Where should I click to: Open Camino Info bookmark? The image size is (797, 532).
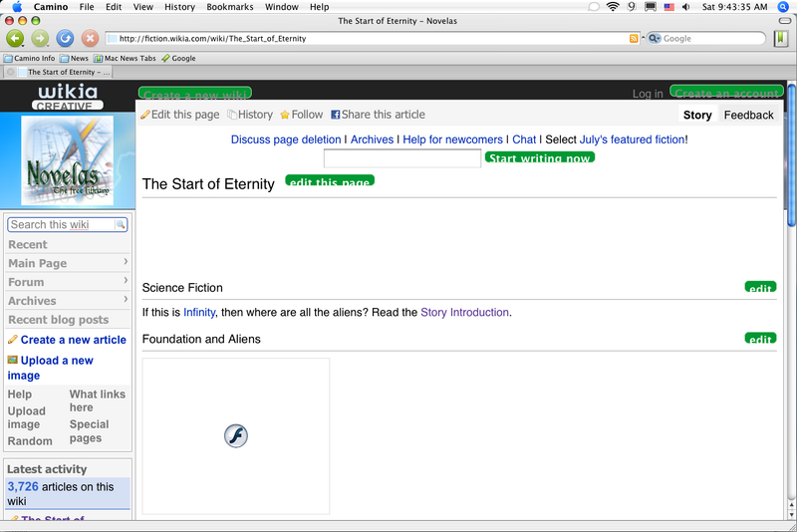tap(30, 59)
